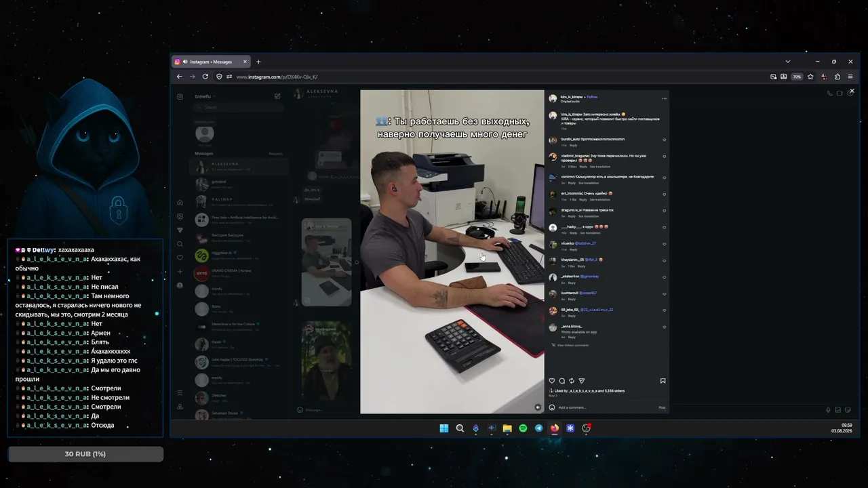The height and width of the screenshot is (488, 868).
Task: Open the emoji picker beside Add a comment
Action: pyautogui.click(x=552, y=407)
